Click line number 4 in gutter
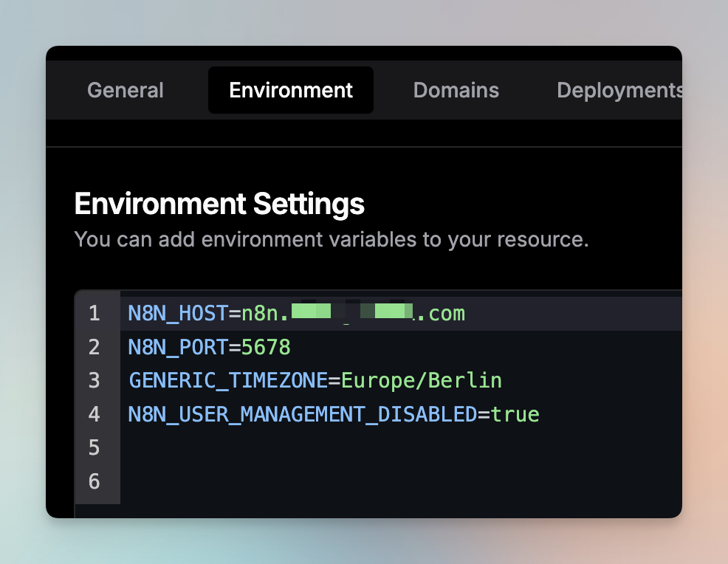 95,414
